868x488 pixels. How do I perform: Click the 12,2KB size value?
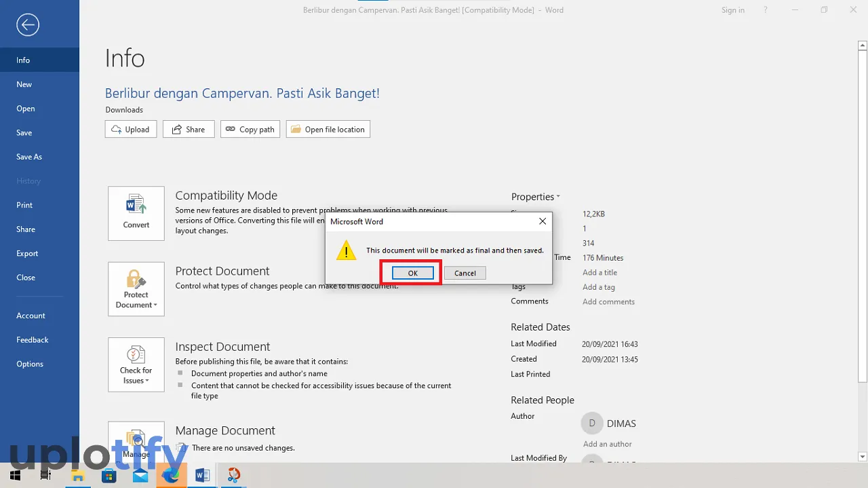click(593, 214)
